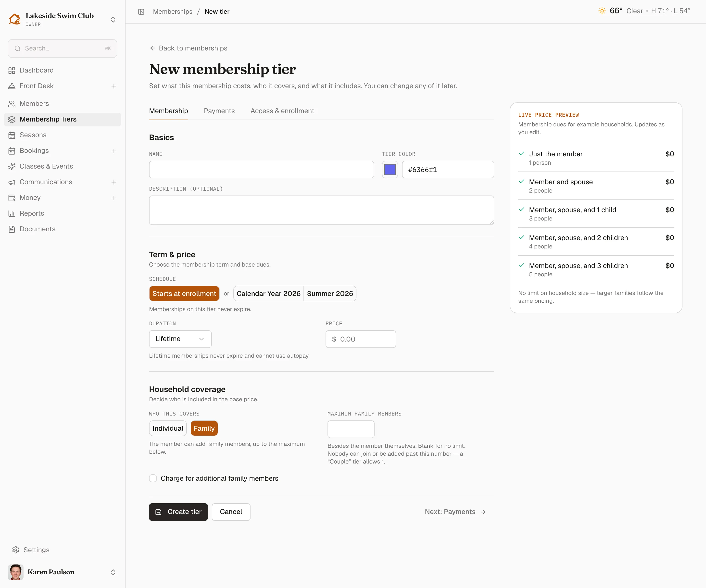Select the Individual coverage option
This screenshot has height=588, width=706.
pyautogui.click(x=168, y=429)
